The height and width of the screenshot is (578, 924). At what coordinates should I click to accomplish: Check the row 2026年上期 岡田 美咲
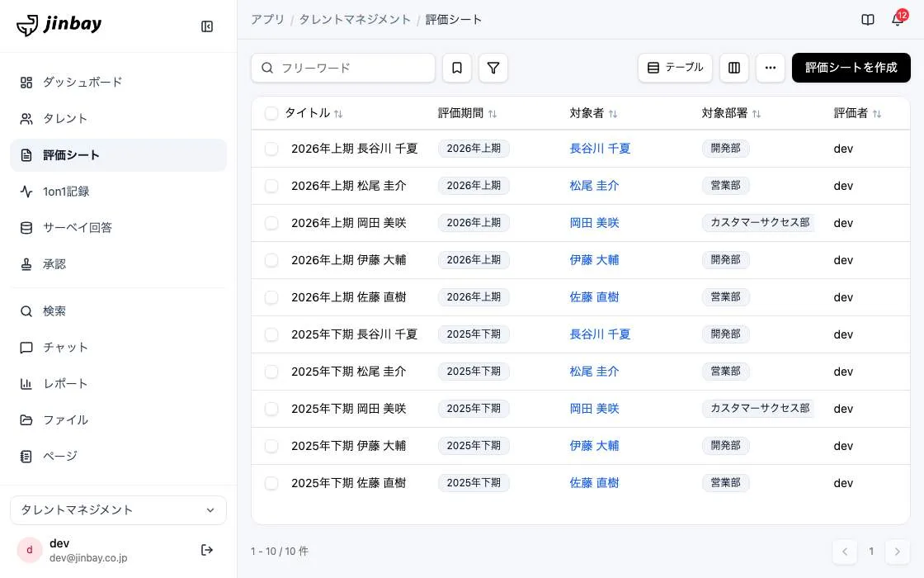click(x=271, y=223)
